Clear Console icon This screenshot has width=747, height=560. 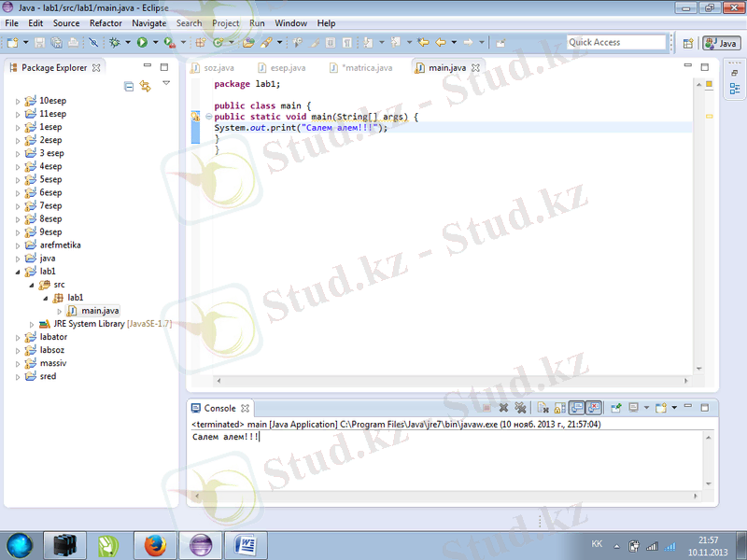click(543, 408)
